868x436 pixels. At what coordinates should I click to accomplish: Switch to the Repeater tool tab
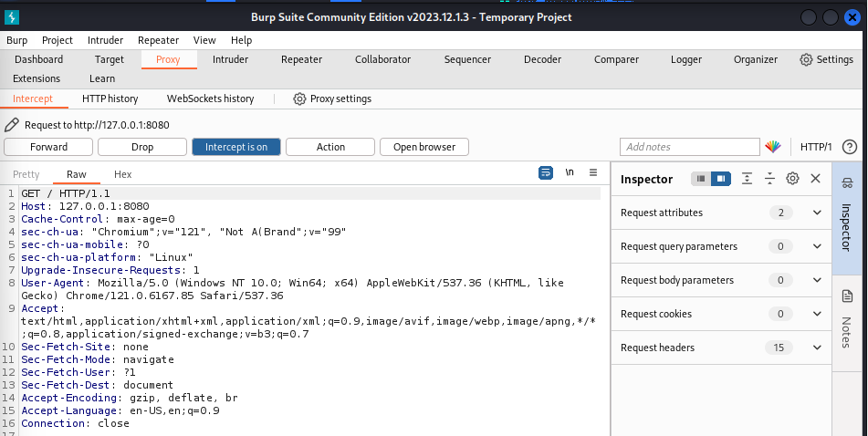click(302, 60)
